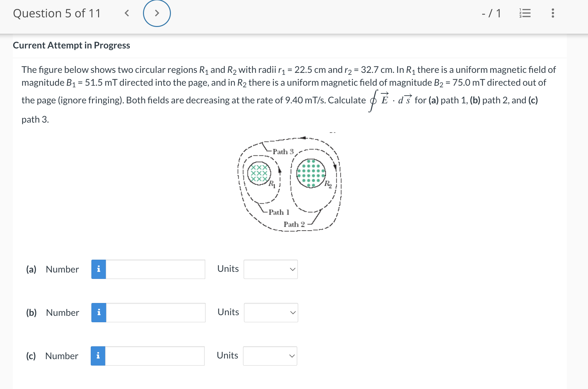Open the Units dropdown for part (b)
The height and width of the screenshot is (389, 588).
271,312
